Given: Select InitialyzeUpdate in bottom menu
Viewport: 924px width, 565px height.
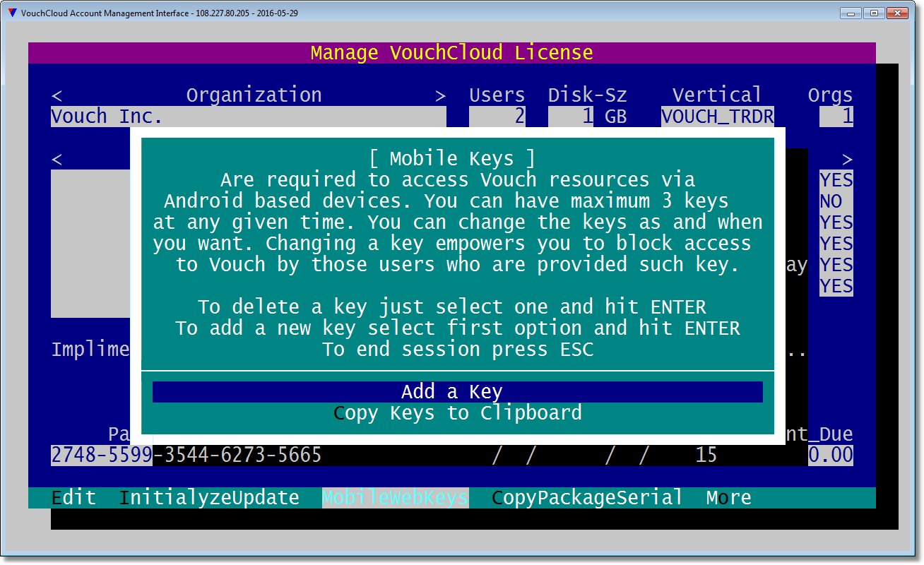Looking at the screenshot, I should [209, 498].
